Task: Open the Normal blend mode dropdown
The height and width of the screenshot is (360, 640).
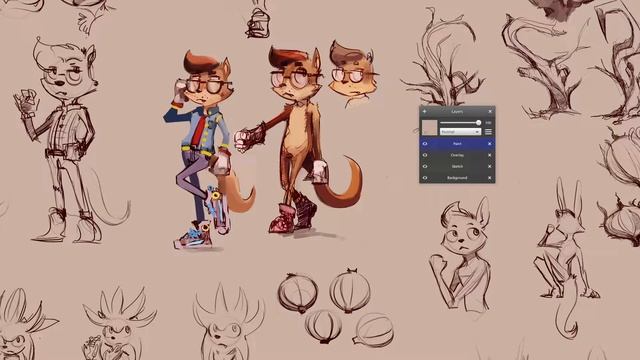Action: 460,132
